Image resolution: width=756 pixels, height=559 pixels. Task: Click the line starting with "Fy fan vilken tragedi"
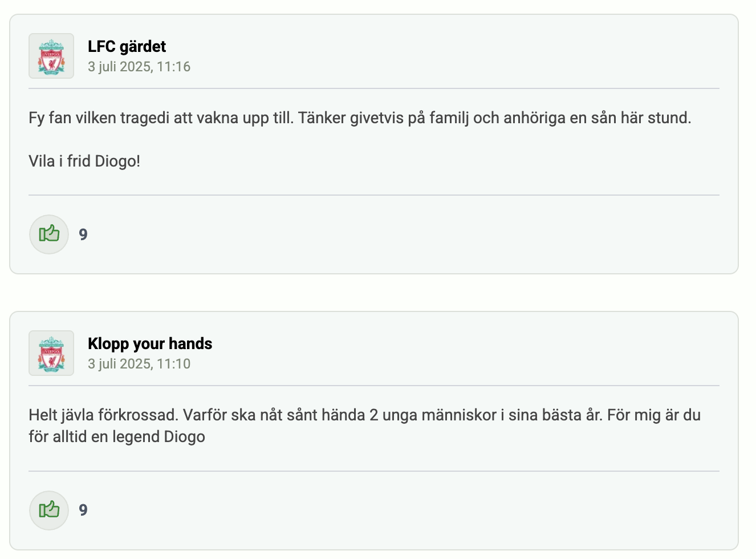click(360, 118)
